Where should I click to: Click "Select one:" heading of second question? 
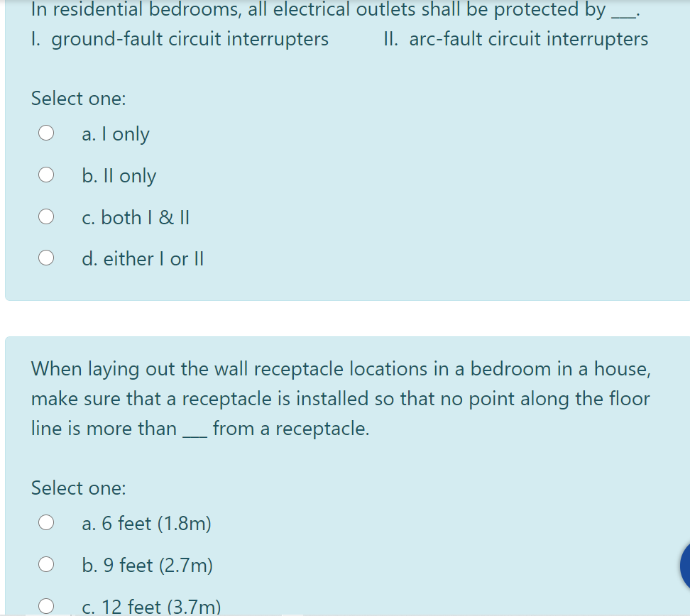tap(78, 488)
